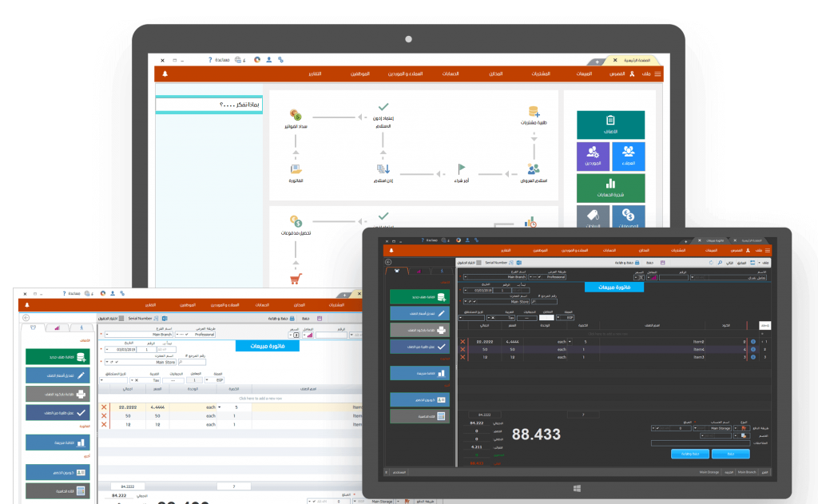818x504 pixels.
Task: Open the blue العملاء customers tile
Action: [628, 156]
